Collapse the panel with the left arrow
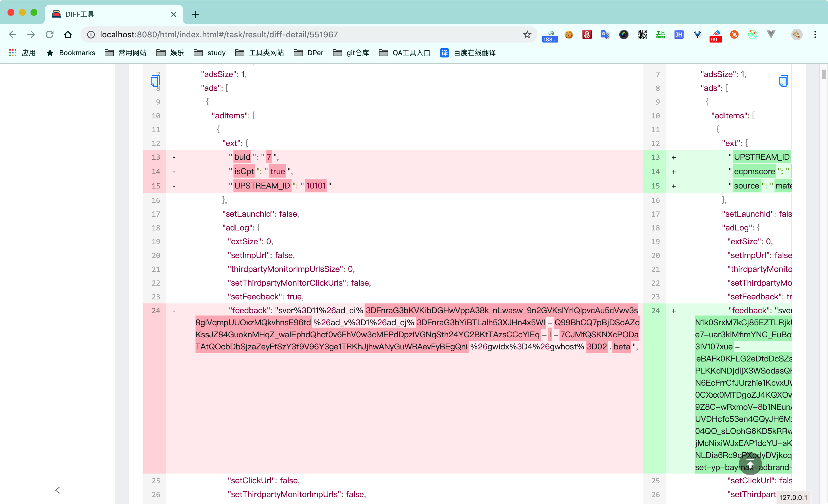Image resolution: width=828 pixels, height=504 pixels. pos(57,490)
